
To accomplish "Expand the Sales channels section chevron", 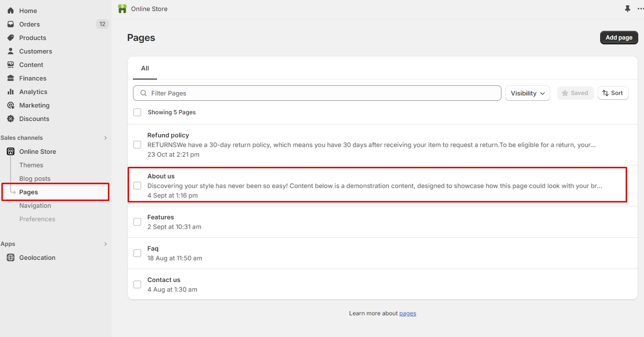I will point(105,138).
